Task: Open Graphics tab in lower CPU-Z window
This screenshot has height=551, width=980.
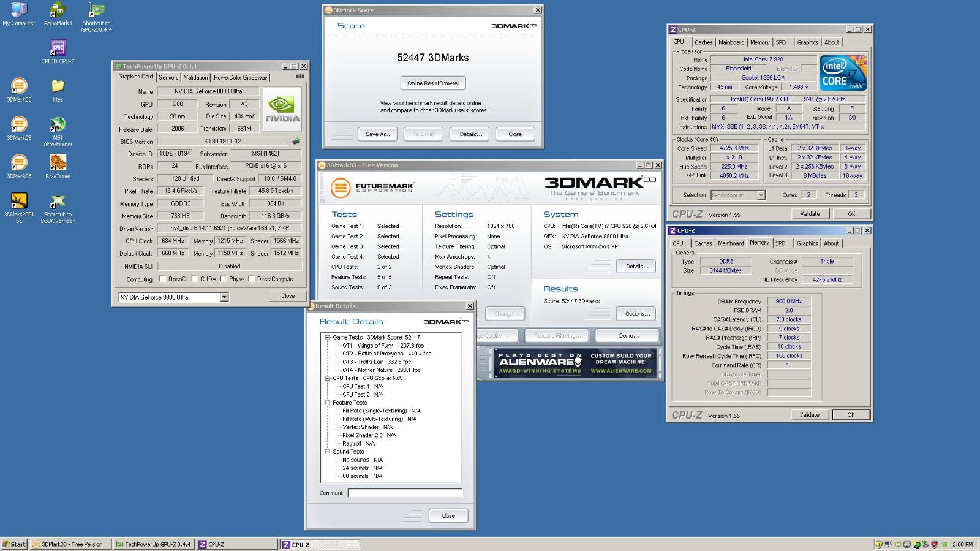Action: pos(807,244)
